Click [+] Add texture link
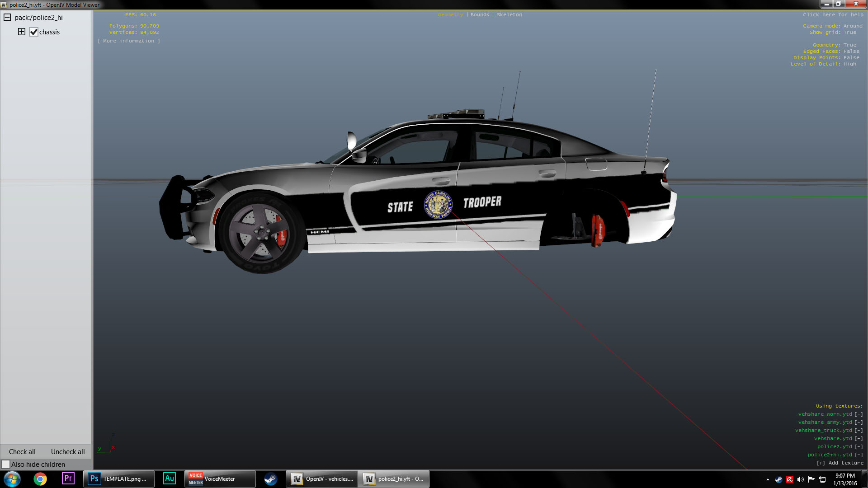This screenshot has width=868, height=488. click(x=840, y=463)
